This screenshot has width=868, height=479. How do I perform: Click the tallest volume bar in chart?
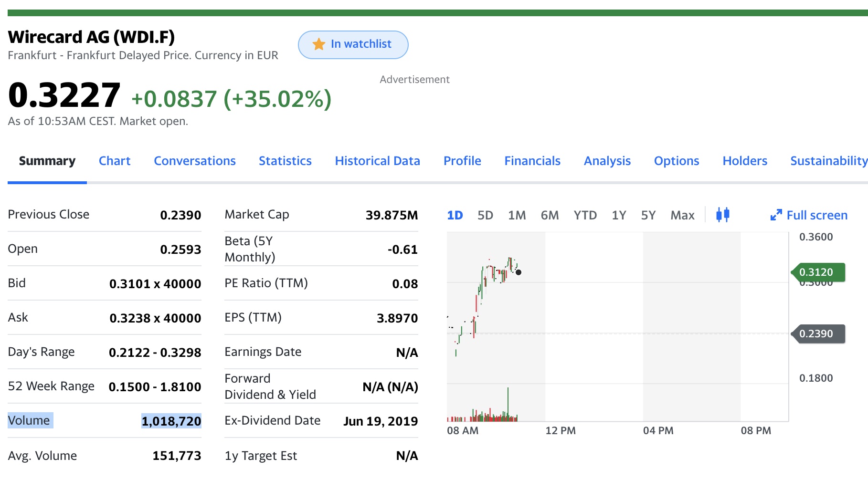click(x=508, y=404)
